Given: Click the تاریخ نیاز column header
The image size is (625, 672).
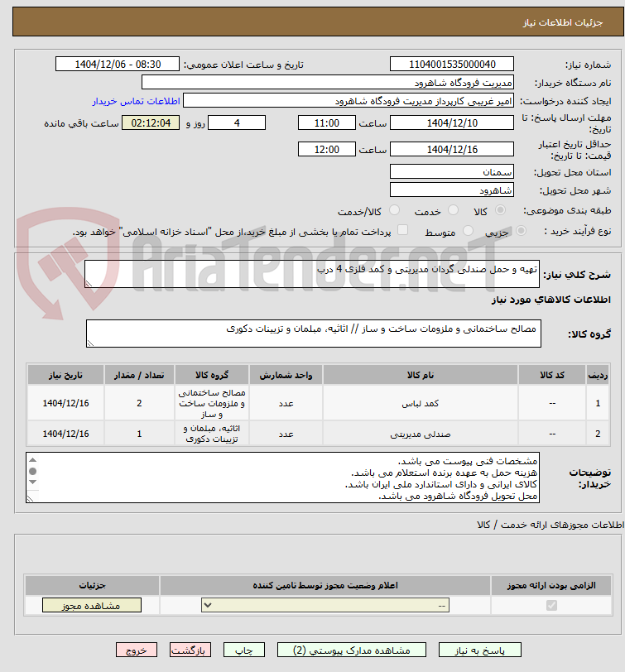Looking at the screenshot, I should point(65,375).
